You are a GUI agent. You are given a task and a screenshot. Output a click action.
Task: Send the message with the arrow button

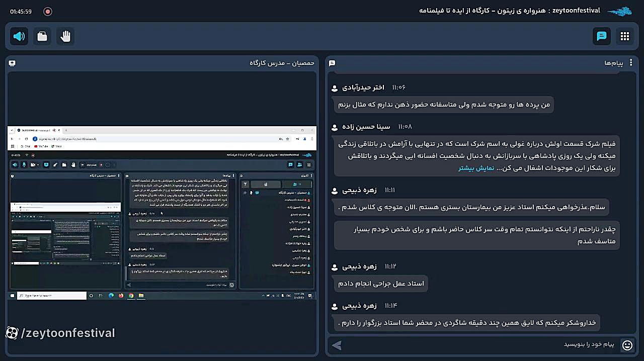(x=337, y=345)
